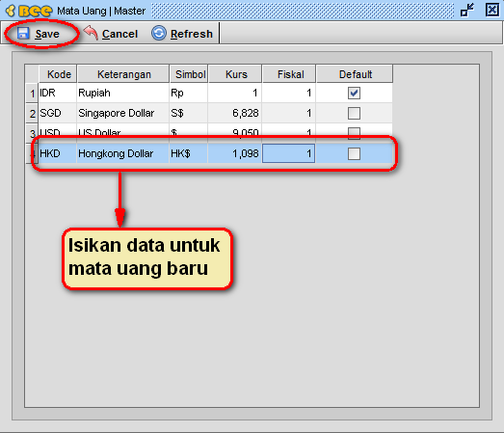Click the Cancel undo arrow icon
Viewport: 504px width, 433px height.
91,33
